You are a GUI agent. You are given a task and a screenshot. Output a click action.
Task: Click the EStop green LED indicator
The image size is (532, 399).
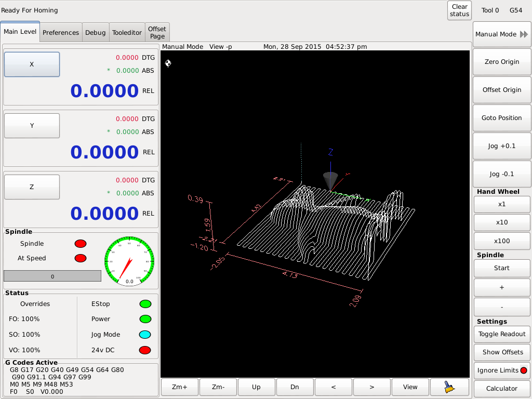145,304
